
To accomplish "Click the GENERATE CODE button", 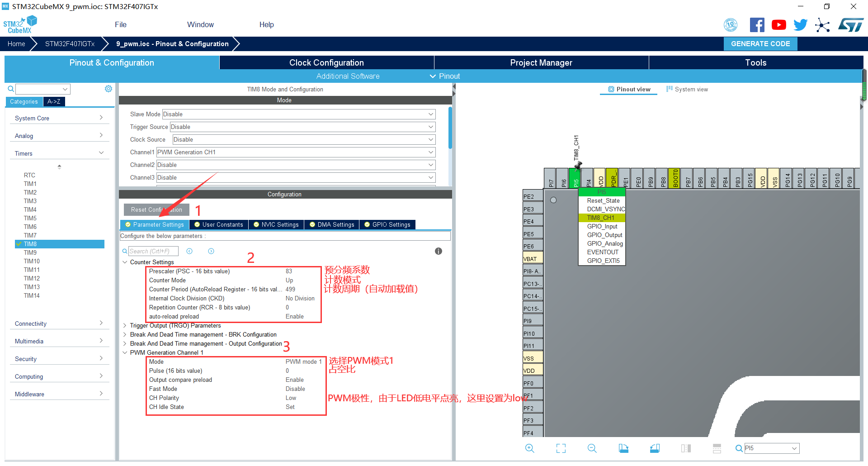I will [760, 44].
